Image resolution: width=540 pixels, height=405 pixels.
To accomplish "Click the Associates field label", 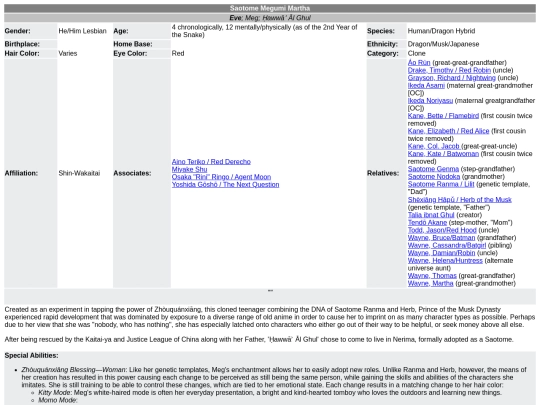I will point(132,173).
